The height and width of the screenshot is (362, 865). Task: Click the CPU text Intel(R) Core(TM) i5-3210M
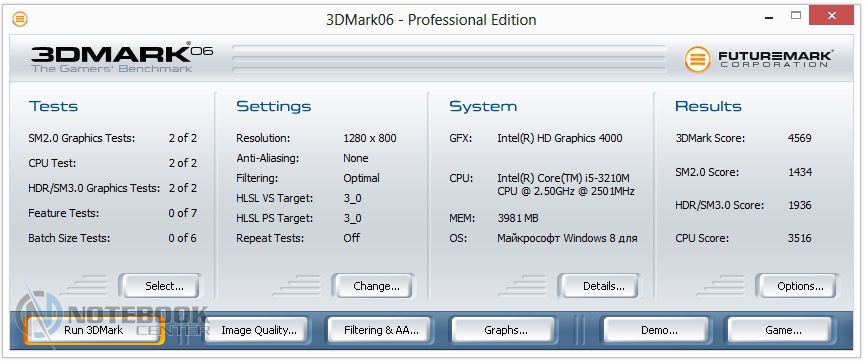coord(563,178)
